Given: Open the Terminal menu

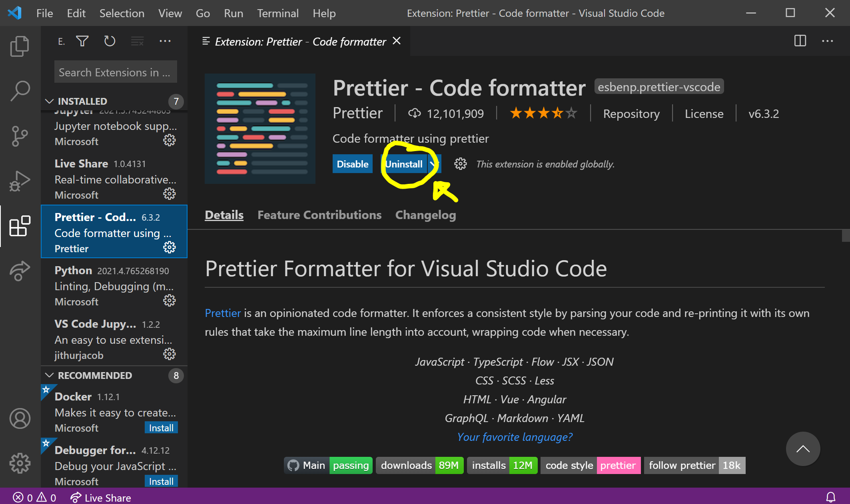Looking at the screenshot, I should coord(277,13).
